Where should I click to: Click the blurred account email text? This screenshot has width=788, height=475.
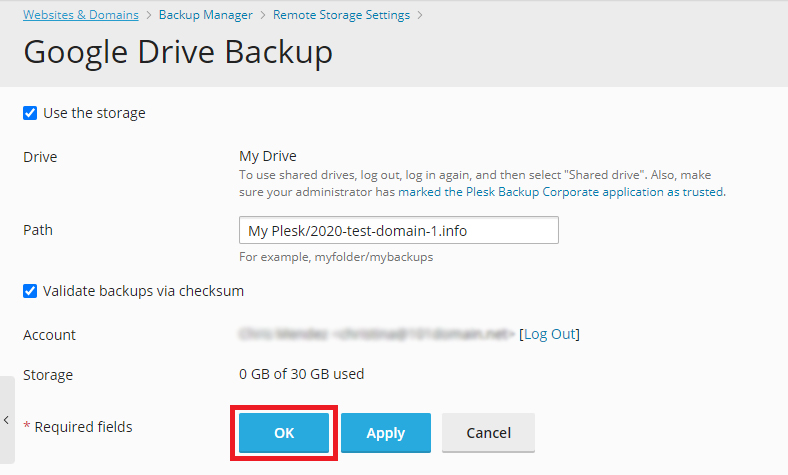pyautogui.click(x=376, y=334)
